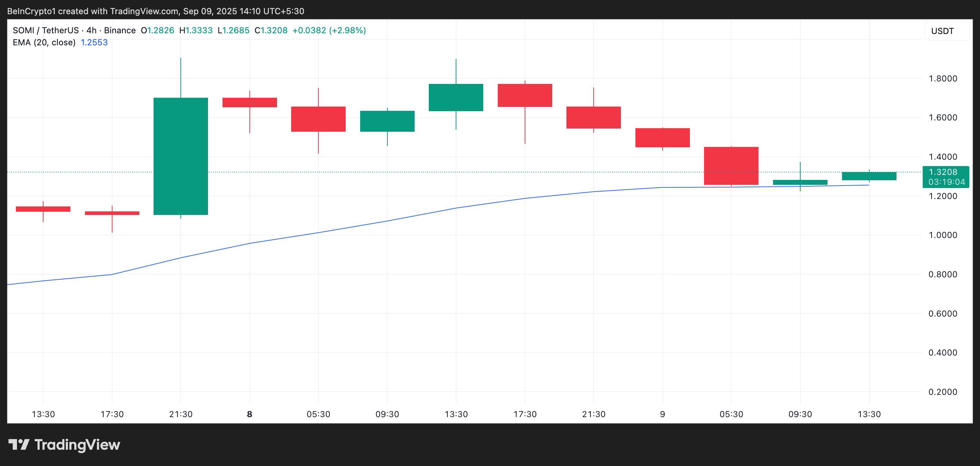Click the TradingView logo icon

click(19, 444)
